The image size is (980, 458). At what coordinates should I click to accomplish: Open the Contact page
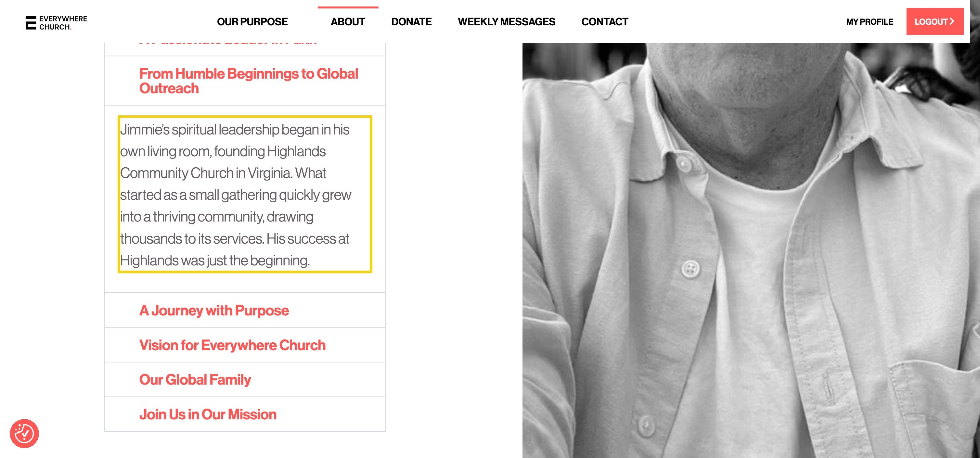pyautogui.click(x=604, y=22)
